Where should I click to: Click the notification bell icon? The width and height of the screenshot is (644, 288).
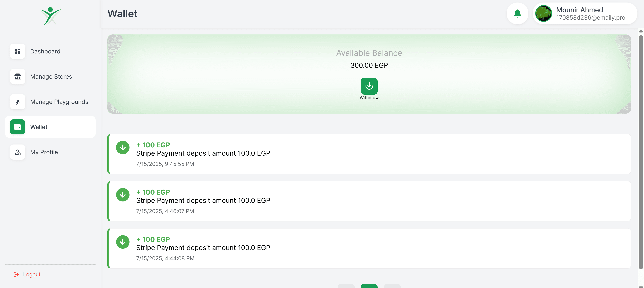517,13
